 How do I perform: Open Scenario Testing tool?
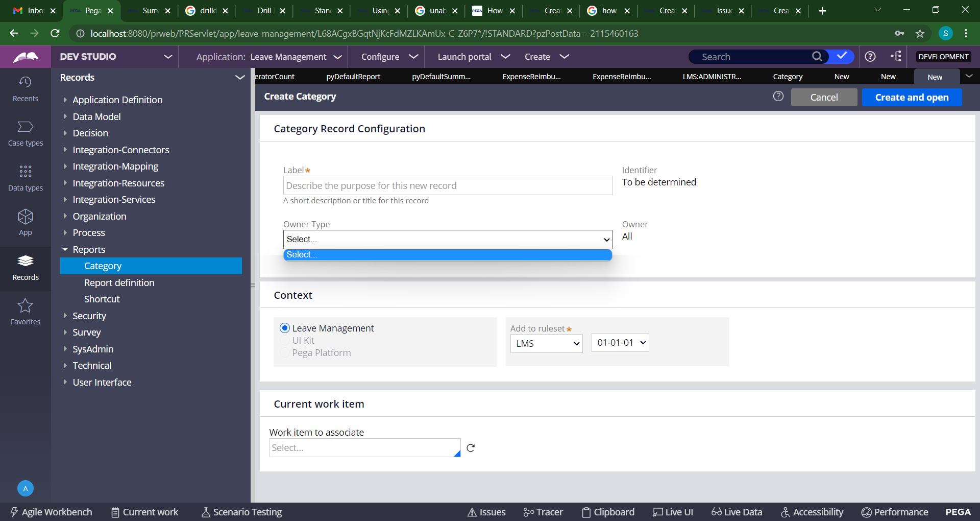click(x=241, y=512)
